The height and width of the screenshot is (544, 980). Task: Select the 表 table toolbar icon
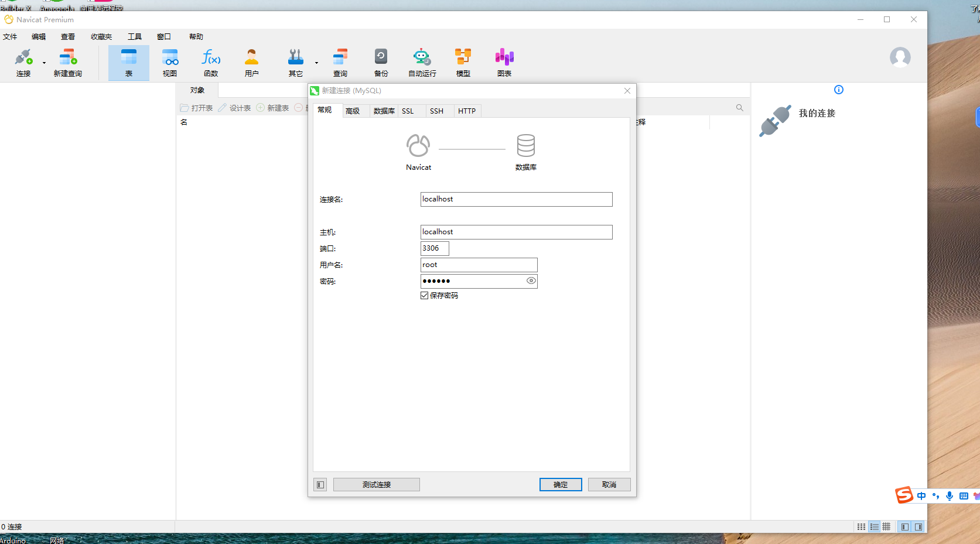[x=129, y=63]
